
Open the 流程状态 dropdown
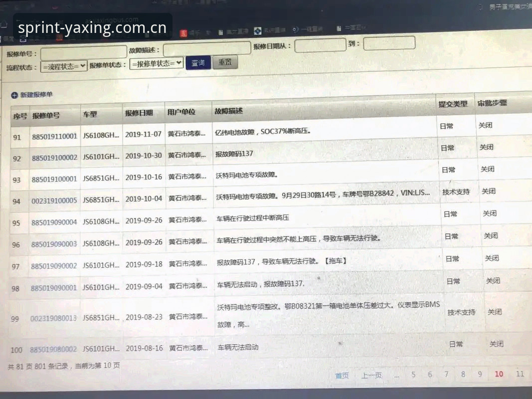pyautogui.click(x=64, y=66)
